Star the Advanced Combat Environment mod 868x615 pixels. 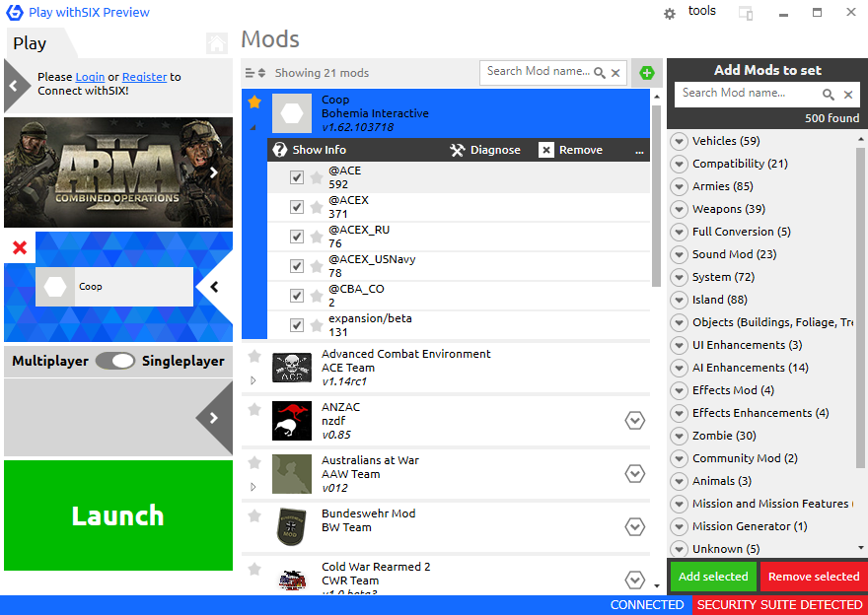[254, 356]
